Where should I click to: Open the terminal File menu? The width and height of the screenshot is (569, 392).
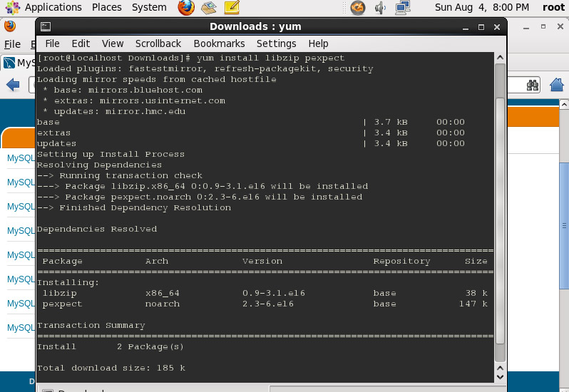click(x=52, y=43)
